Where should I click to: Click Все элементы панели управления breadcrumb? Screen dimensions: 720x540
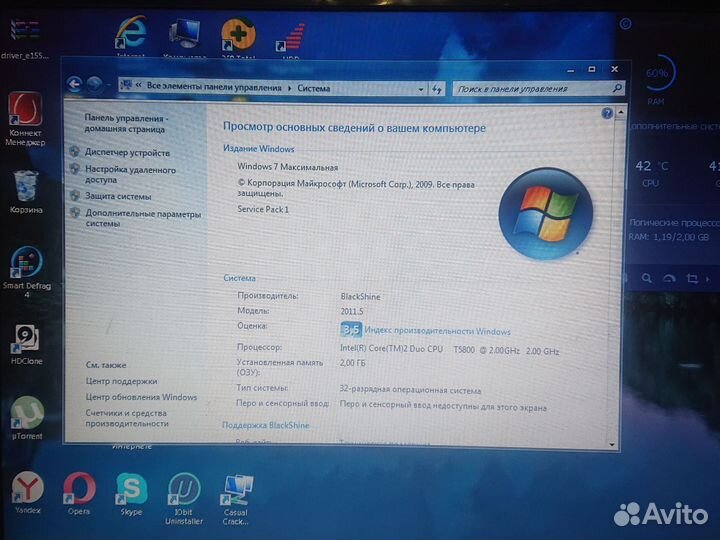[214, 87]
